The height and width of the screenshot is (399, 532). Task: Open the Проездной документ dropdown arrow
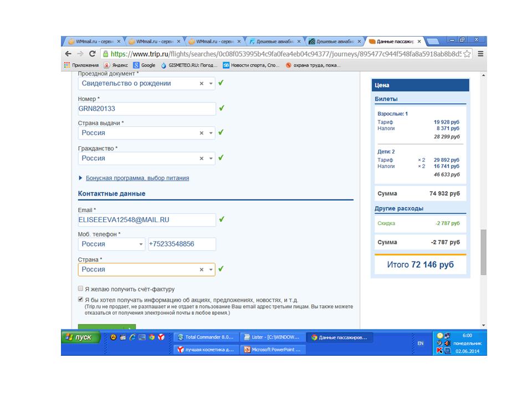coord(211,84)
